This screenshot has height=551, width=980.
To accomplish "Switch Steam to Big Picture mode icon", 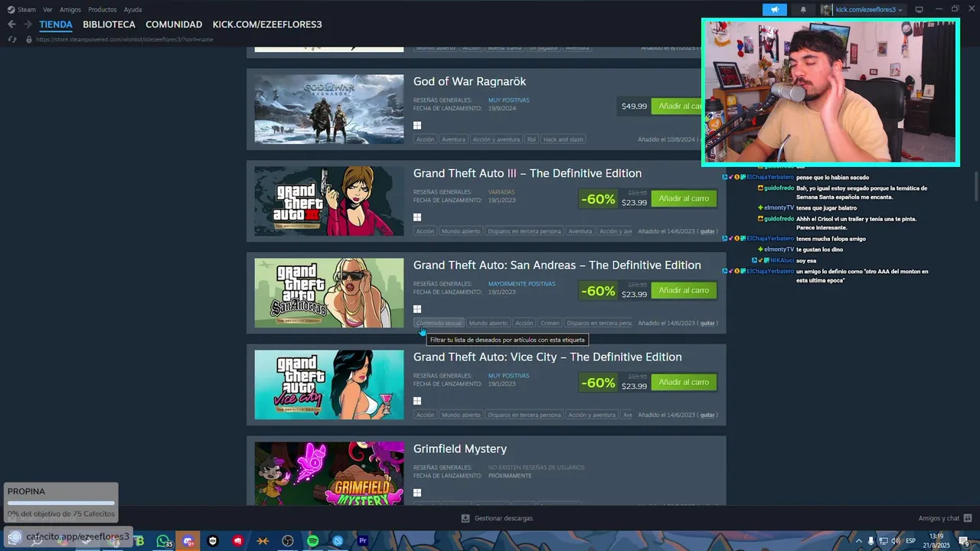I will pos(919,10).
